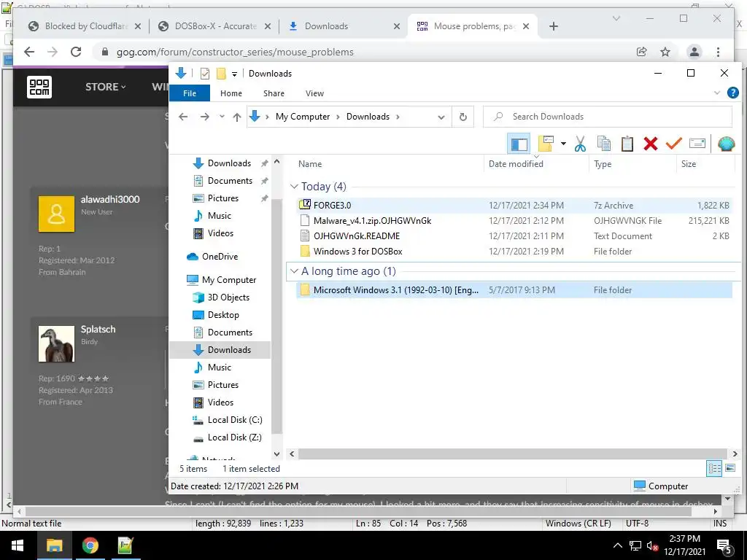
Task: Click the Copy icon in Explorer toolbar
Action: [603, 144]
